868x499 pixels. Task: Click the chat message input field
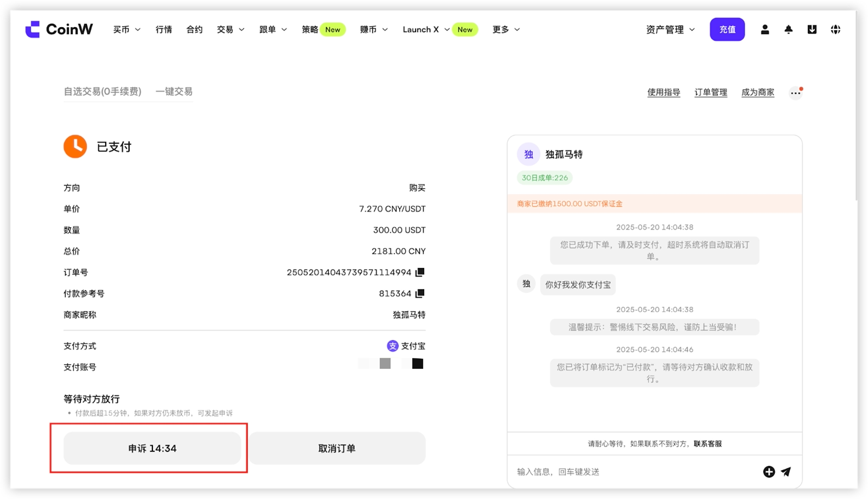[635, 472]
